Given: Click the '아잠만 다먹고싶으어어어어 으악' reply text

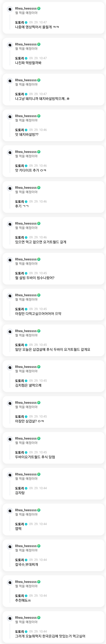Looking at the screenshot, I should pyautogui.click(x=38, y=314).
